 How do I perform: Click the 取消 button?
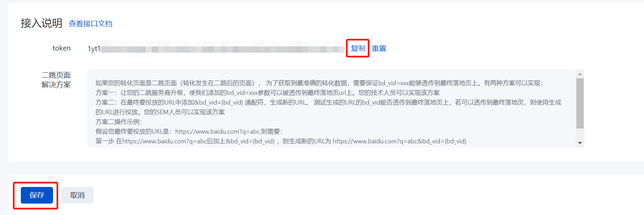(x=77, y=195)
